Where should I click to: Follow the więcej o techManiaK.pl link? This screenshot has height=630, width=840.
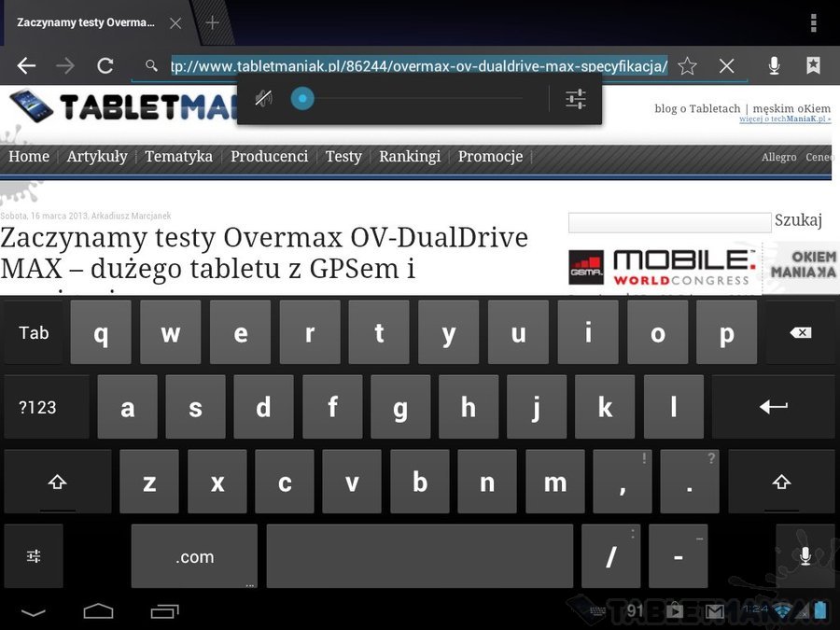point(785,119)
